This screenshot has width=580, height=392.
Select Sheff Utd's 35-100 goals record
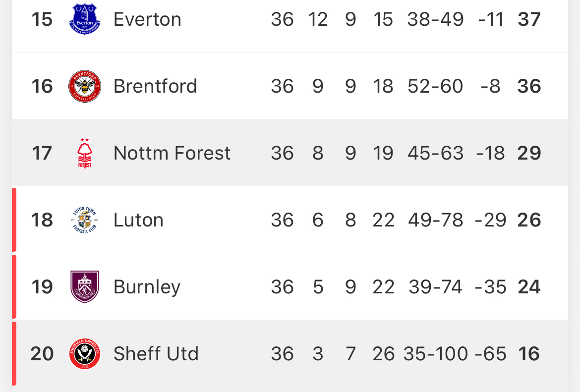pyautogui.click(x=436, y=353)
